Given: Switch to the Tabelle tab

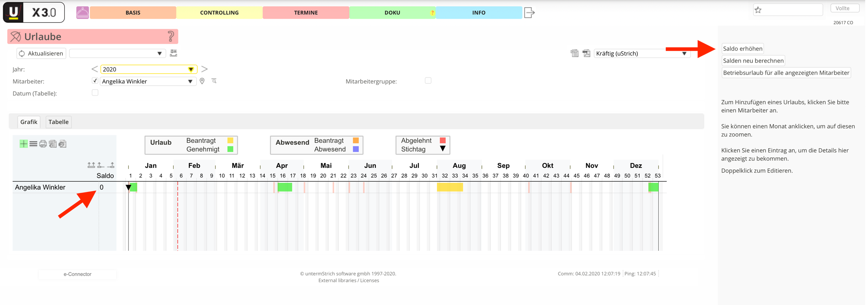Looking at the screenshot, I should [x=58, y=122].
